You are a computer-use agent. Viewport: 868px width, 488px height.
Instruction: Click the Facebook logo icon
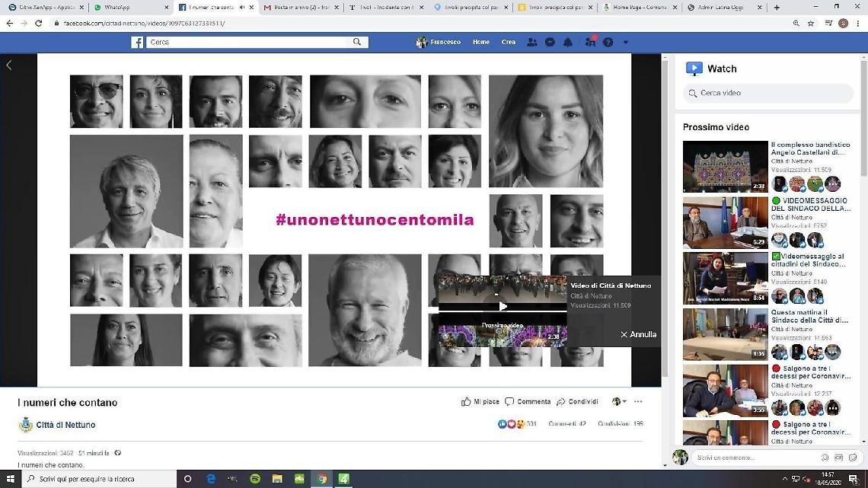pos(137,43)
